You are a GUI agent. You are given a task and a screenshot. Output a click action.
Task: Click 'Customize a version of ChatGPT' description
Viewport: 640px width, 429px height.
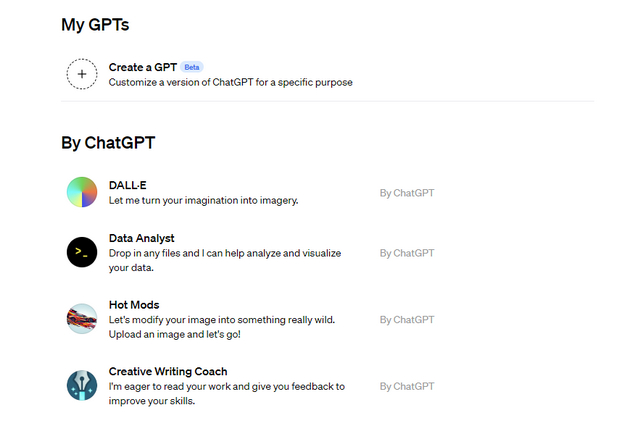(231, 82)
